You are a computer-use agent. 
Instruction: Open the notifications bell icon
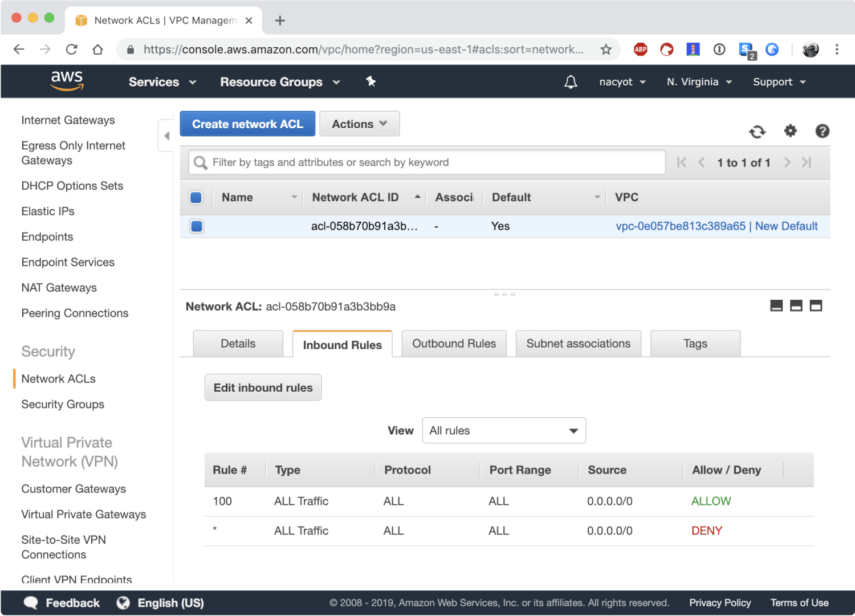571,82
